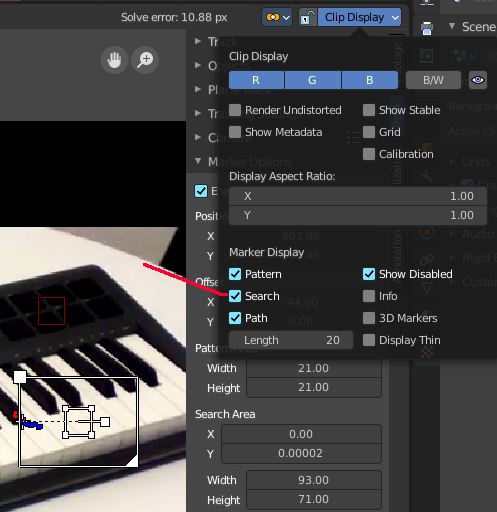Open the Clip Display dropdown

point(359,17)
